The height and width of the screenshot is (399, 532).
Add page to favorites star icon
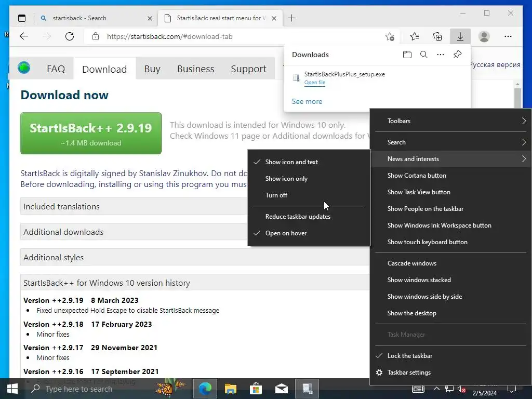click(x=390, y=36)
